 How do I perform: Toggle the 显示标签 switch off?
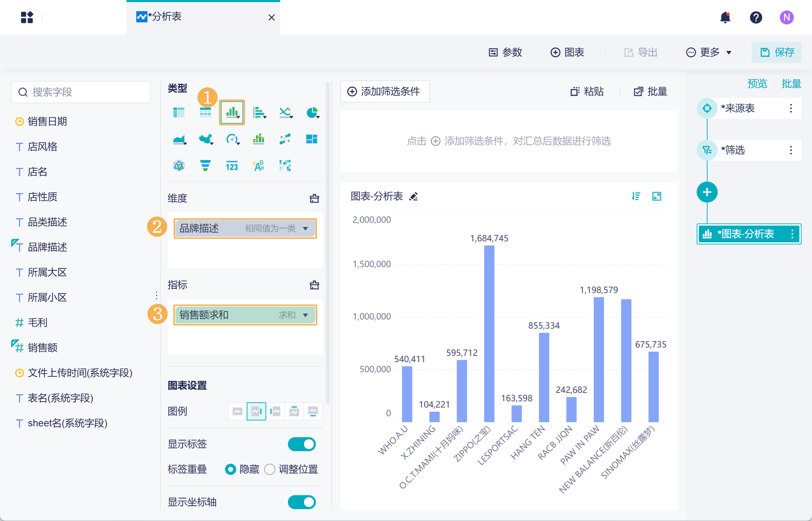pyautogui.click(x=302, y=444)
